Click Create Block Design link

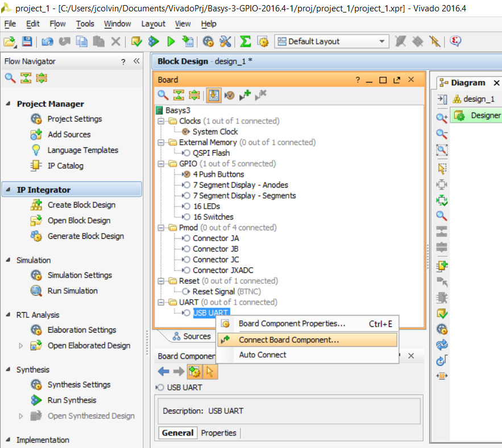82,205
